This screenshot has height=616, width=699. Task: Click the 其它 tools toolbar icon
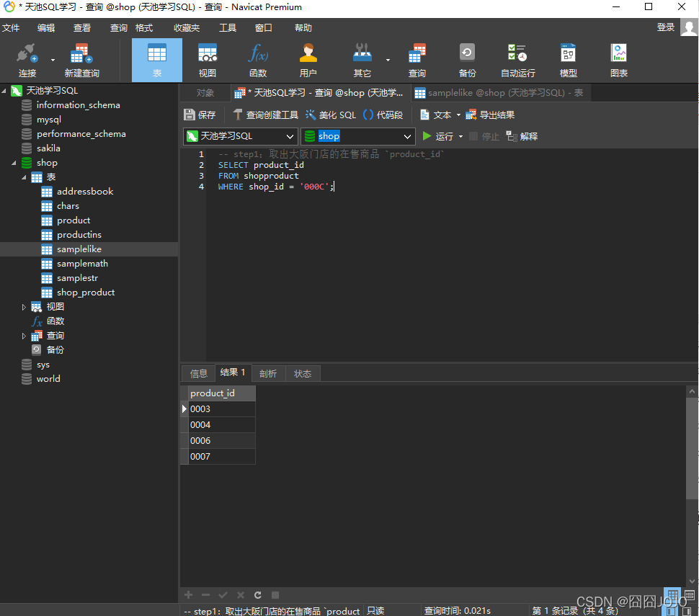coord(362,61)
